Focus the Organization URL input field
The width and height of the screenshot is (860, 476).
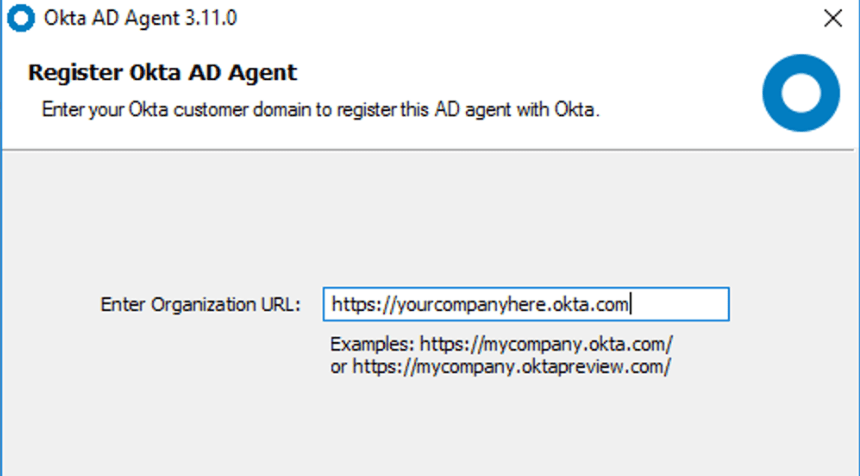pos(526,304)
